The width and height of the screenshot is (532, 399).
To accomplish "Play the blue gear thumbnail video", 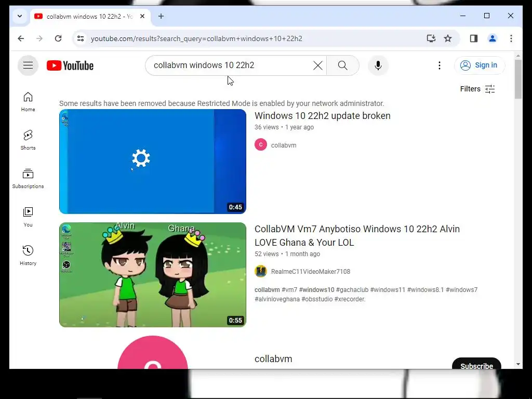I will click(x=153, y=162).
